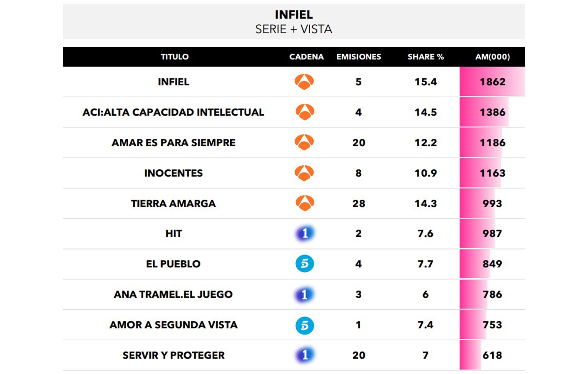Click the Telecinco logo beside AMOR A SEGUNDA VISTA
Image resolution: width=588 pixels, height=374 pixels.
[x=305, y=325]
